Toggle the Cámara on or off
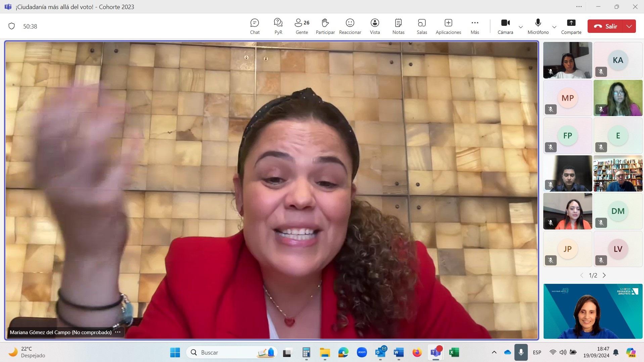 coord(505,26)
